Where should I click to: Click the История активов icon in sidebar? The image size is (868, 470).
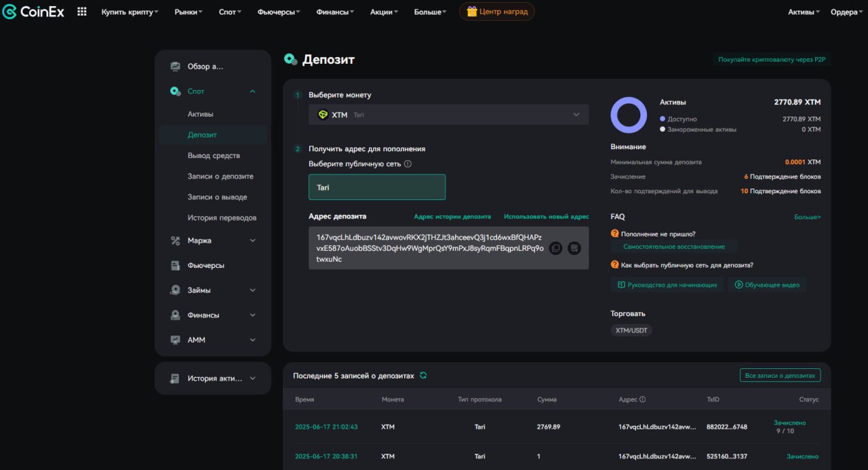(175, 378)
